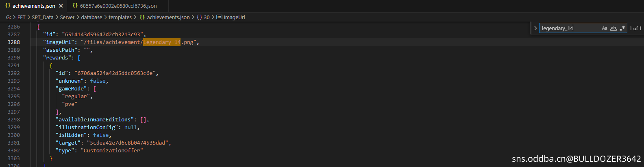The height and width of the screenshot is (167, 644).
Task: Open the database breadcrumb dropdown
Action: 91,17
